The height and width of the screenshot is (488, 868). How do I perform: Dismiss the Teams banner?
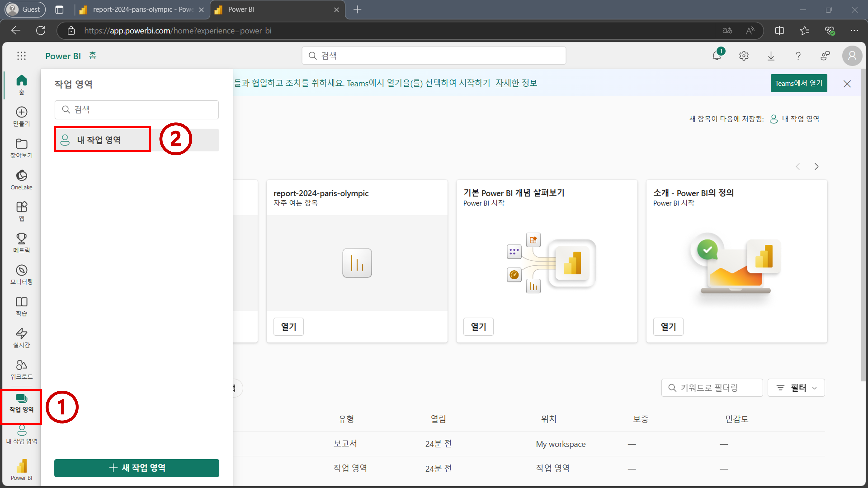point(847,84)
